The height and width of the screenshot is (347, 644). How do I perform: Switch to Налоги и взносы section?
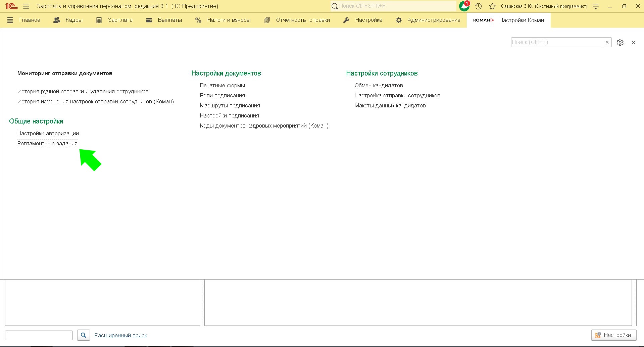[223, 20]
